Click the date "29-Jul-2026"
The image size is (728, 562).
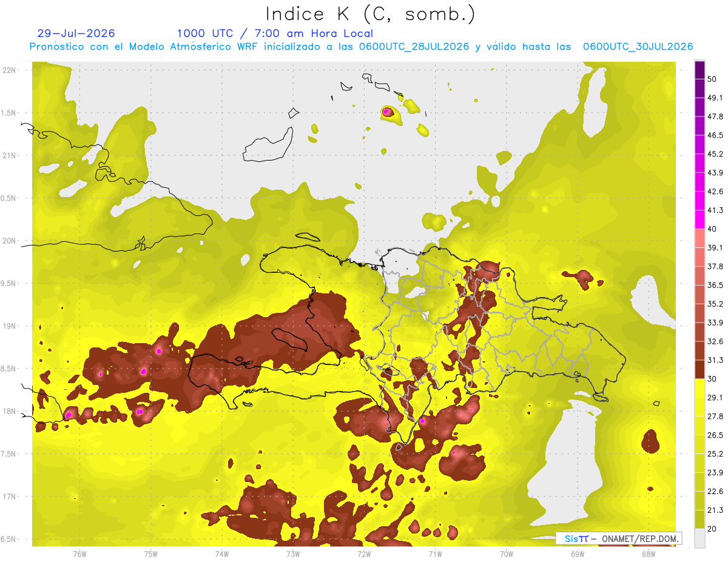pos(76,33)
